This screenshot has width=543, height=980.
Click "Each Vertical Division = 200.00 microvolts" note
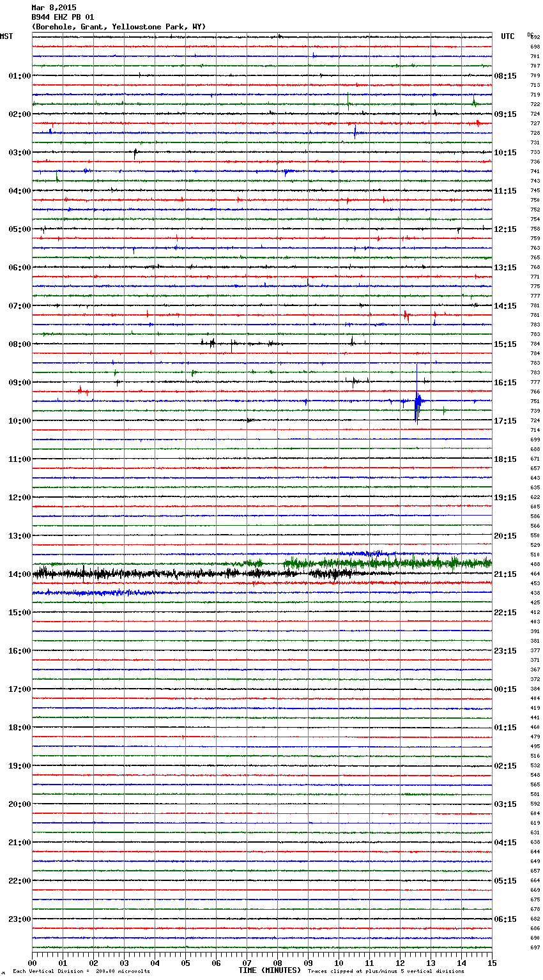81,971
